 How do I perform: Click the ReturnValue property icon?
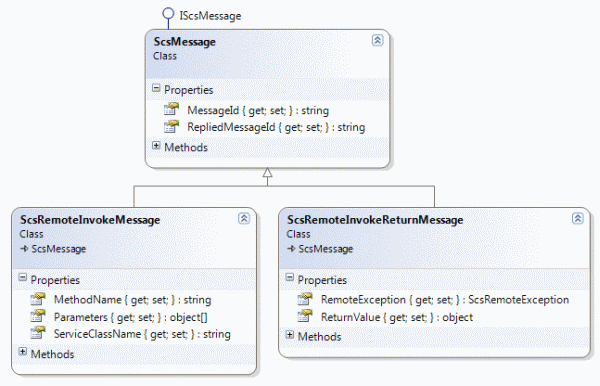pyautogui.click(x=305, y=316)
